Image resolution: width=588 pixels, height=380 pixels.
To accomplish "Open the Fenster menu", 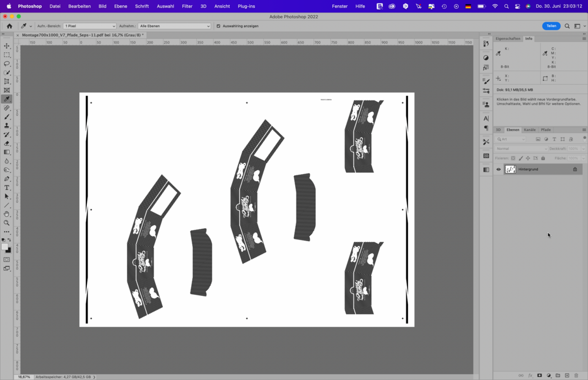I will coord(340,6).
